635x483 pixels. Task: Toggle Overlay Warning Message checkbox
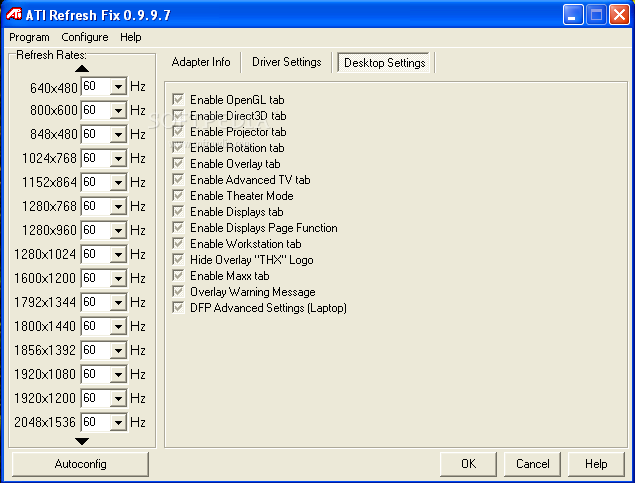[x=178, y=291]
